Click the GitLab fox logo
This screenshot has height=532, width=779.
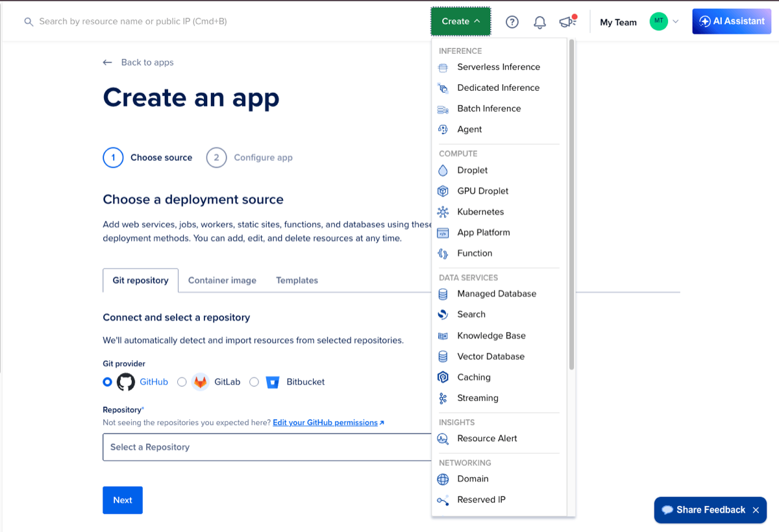point(201,382)
